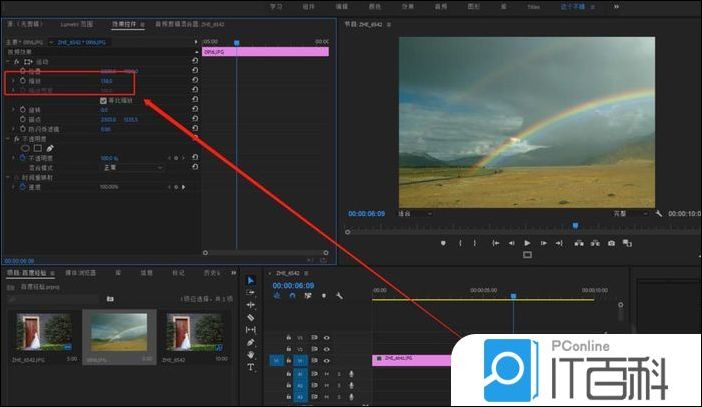Viewport: 702px width, 407px height.
Task: Toggle the Rotation animation stopwatch
Action: coord(23,109)
